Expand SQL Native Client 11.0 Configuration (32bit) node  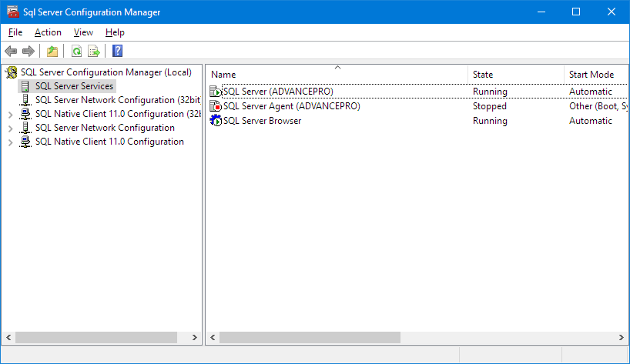pos(10,115)
